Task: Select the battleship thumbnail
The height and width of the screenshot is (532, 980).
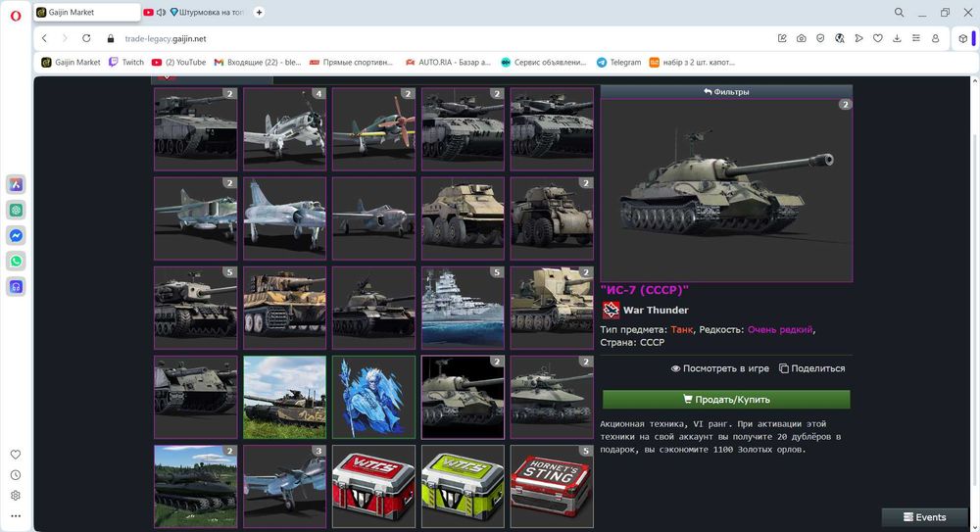Action: point(463,309)
